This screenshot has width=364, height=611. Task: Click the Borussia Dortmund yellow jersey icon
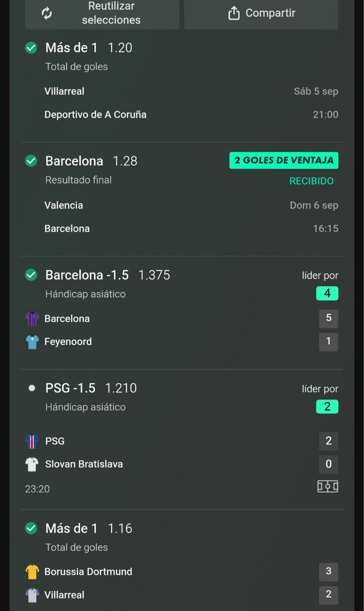click(32, 572)
